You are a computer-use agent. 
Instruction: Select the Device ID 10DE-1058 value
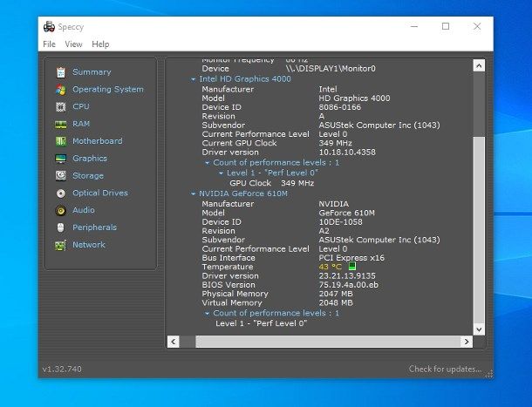point(340,222)
